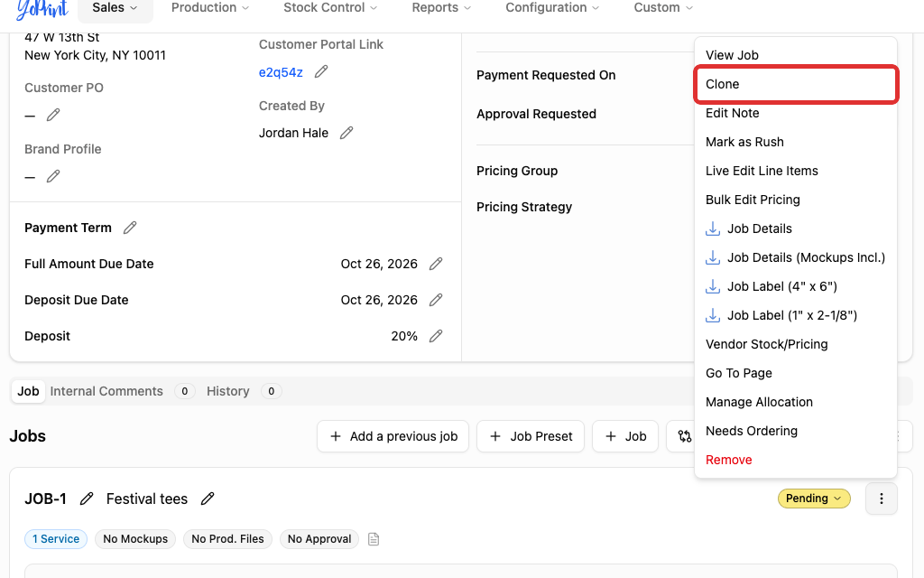Open the History tab
Image resolution: width=924 pixels, height=578 pixels.
pos(244,391)
